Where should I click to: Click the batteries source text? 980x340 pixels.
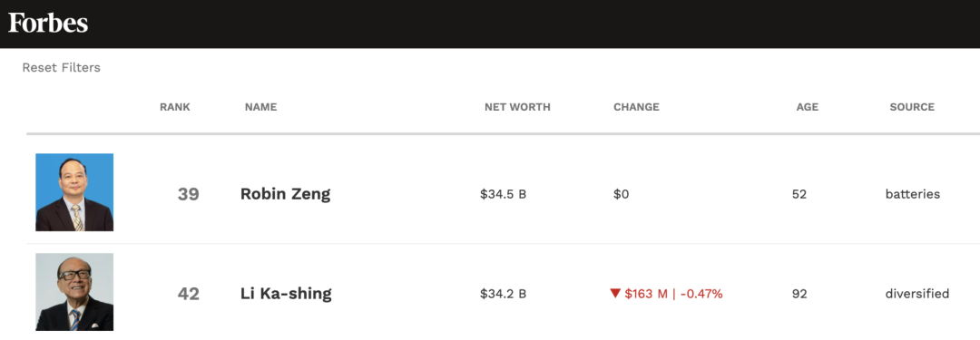coord(913,194)
